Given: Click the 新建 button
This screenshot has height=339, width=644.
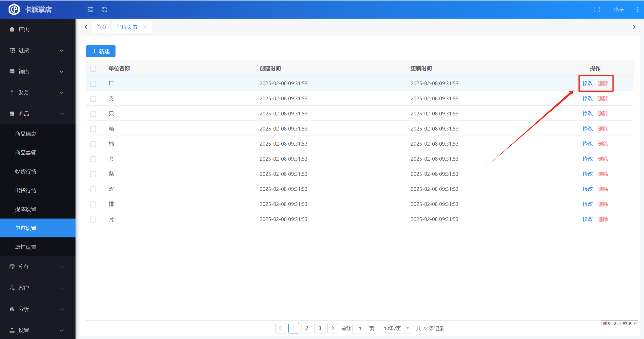Looking at the screenshot, I should point(101,51).
